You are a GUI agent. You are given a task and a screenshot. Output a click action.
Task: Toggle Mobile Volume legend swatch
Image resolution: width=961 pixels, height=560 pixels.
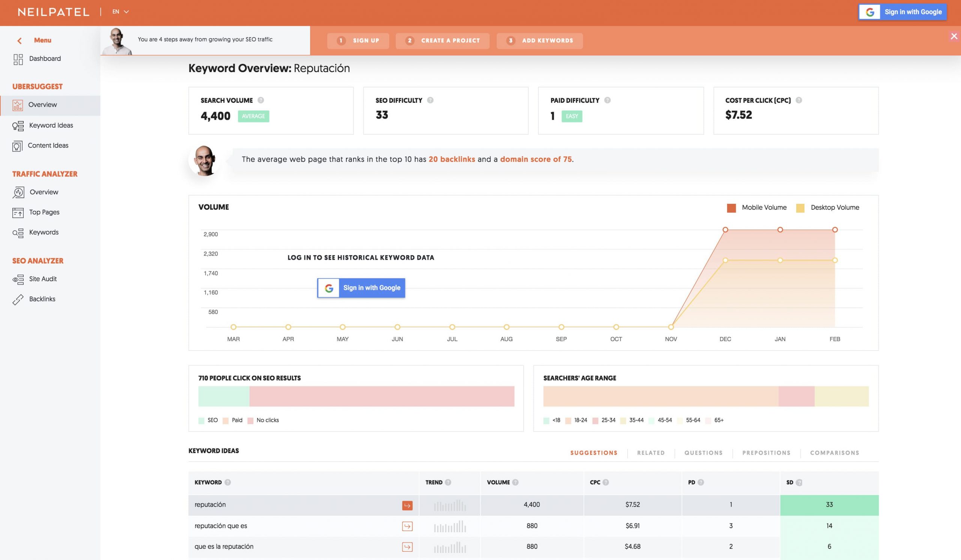pyautogui.click(x=731, y=208)
